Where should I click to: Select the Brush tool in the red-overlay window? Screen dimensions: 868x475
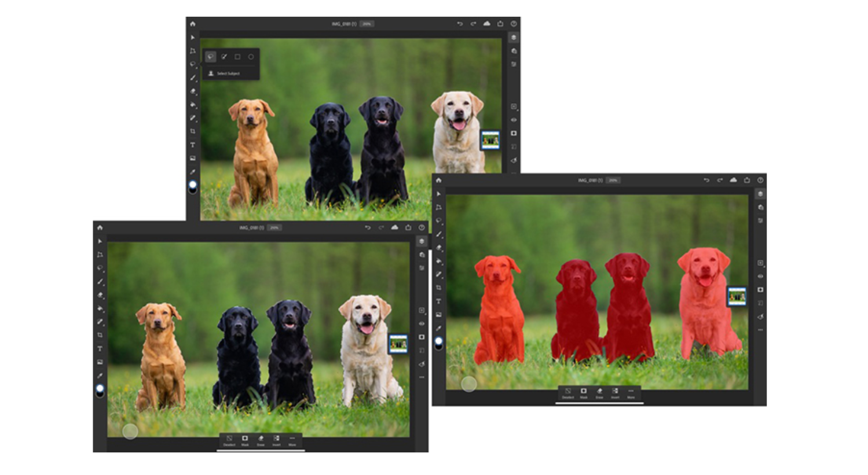(x=439, y=234)
